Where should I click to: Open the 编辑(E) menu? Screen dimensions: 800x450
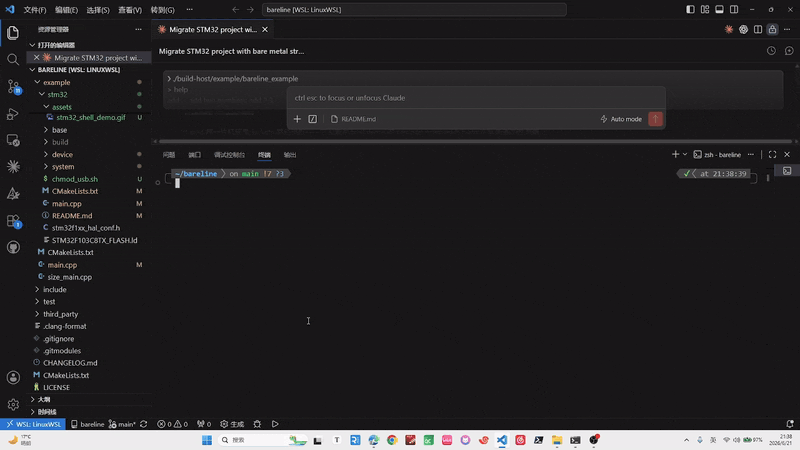66,10
